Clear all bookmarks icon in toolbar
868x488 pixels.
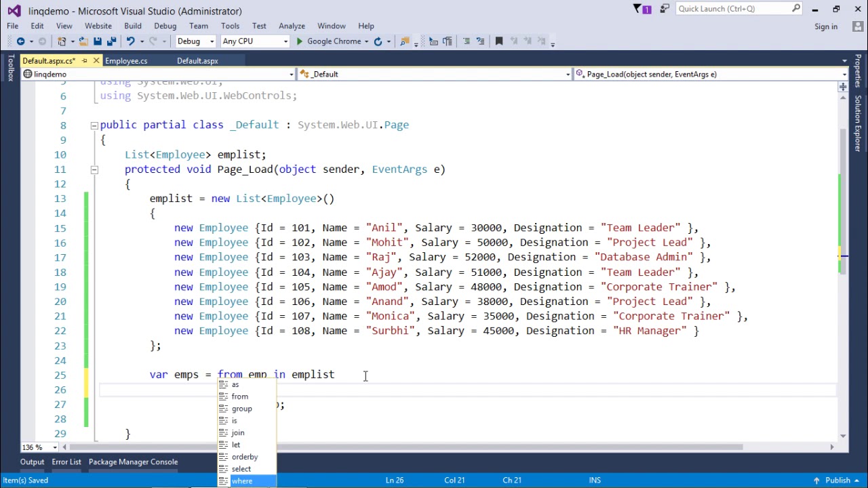point(542,41)
